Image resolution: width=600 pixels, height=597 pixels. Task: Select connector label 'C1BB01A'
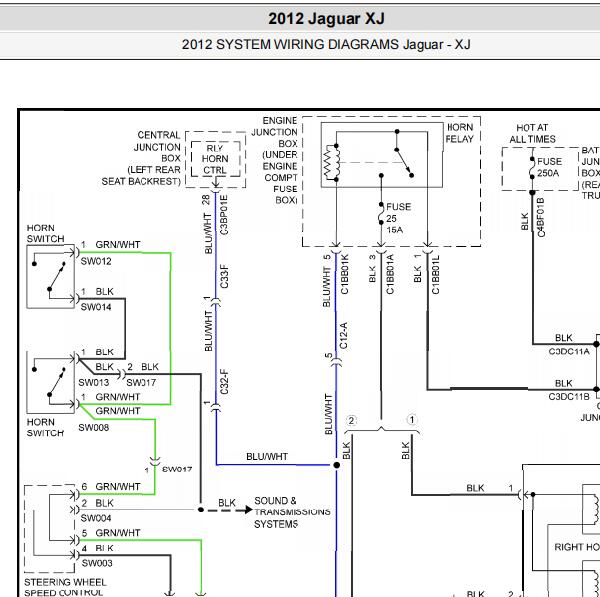pyautogui.click(x=390, y=274)
